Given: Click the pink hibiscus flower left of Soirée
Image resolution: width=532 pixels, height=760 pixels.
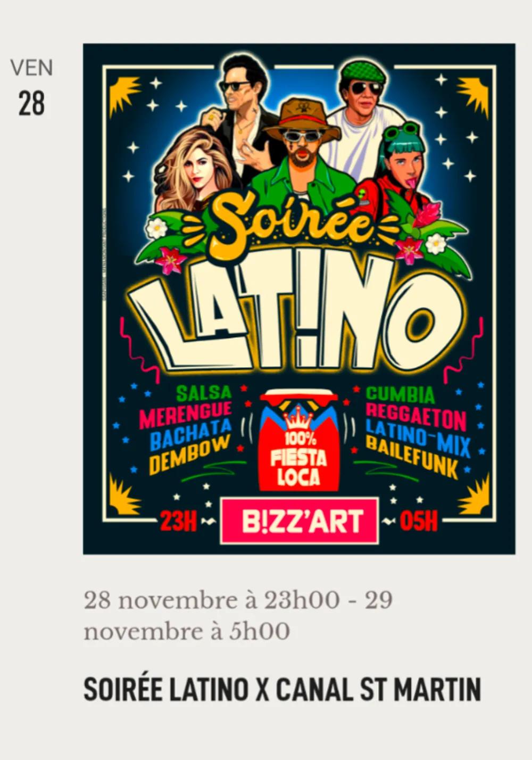Looking at the screenshot, I should click(170, 261).
